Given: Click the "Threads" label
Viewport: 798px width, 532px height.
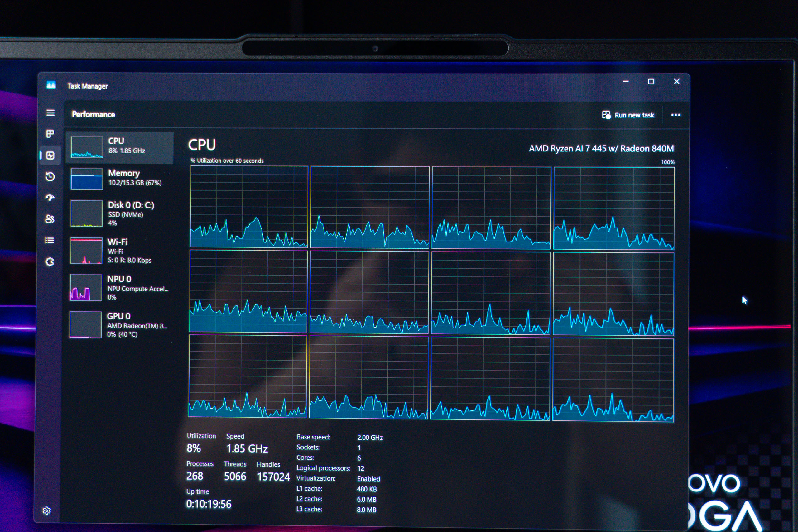Looking at the screenshot, I should [235, 464].
